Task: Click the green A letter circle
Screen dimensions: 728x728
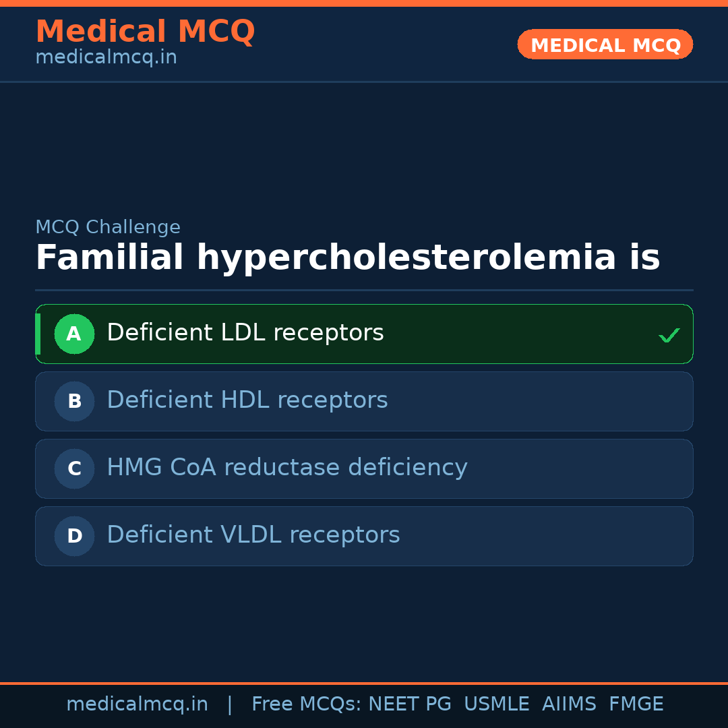Action: coord(74,334)
